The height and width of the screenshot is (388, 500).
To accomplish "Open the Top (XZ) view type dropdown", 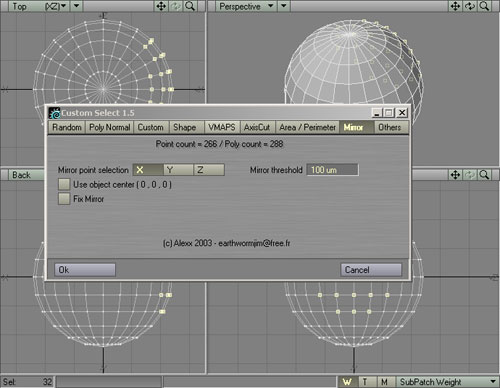I will [x=39, y=6].
